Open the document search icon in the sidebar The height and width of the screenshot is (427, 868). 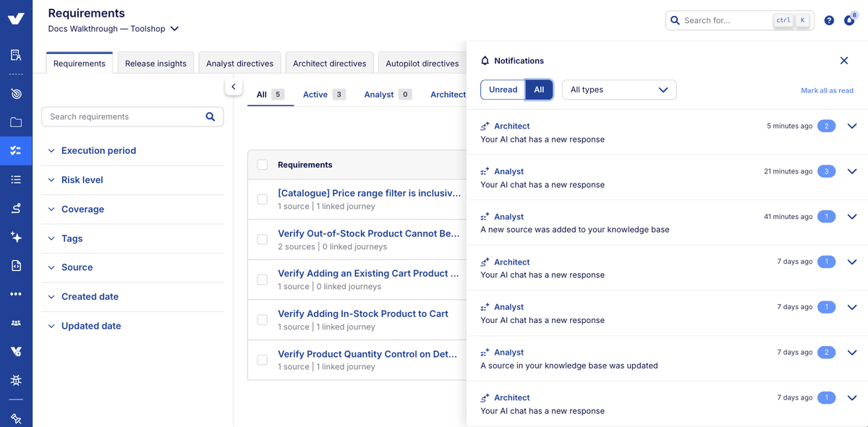[16, 55]
